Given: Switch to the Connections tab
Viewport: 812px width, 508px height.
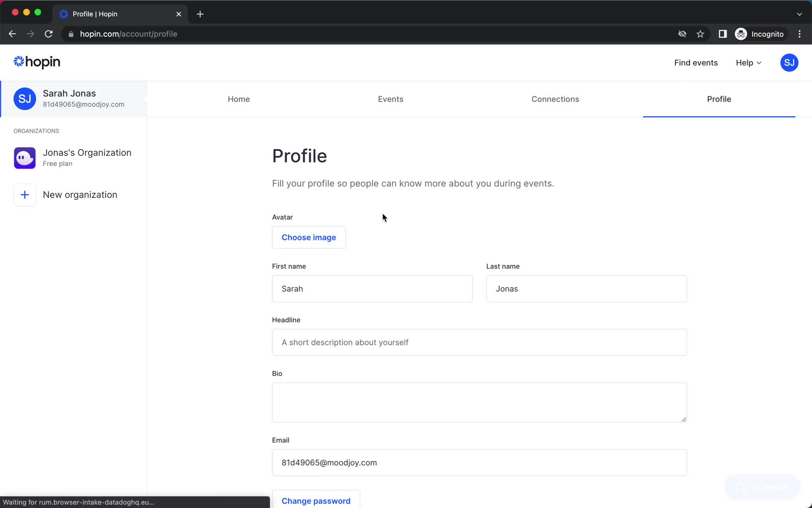Looking at the screenshot, I should click(555, 99).
